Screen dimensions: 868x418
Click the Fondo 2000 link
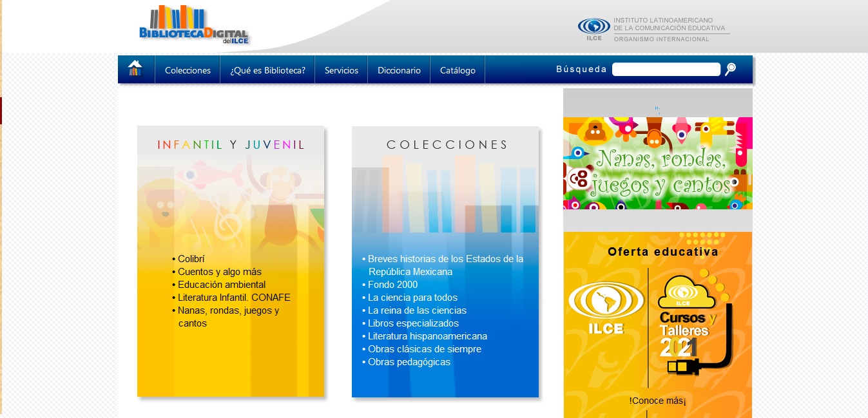(x=392, y=285)
